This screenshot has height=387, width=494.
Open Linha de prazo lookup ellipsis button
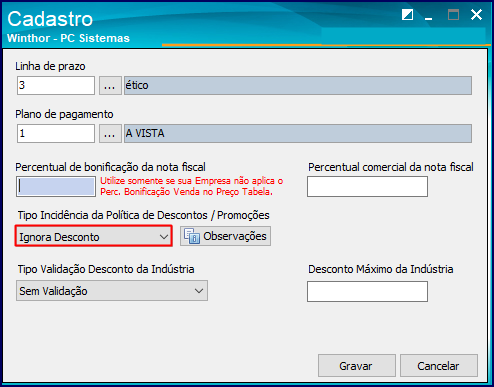[x=110, y=86]
